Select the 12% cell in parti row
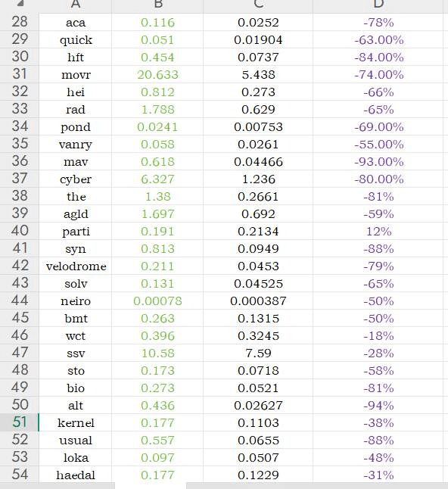 pyautogui.click(x=378, y=231)
